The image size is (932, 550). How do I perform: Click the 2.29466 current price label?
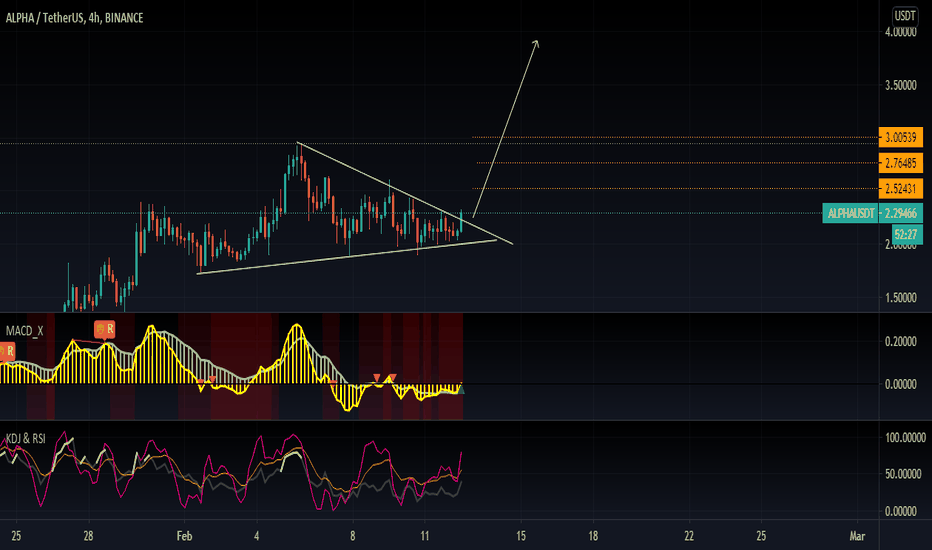(900, 213)
